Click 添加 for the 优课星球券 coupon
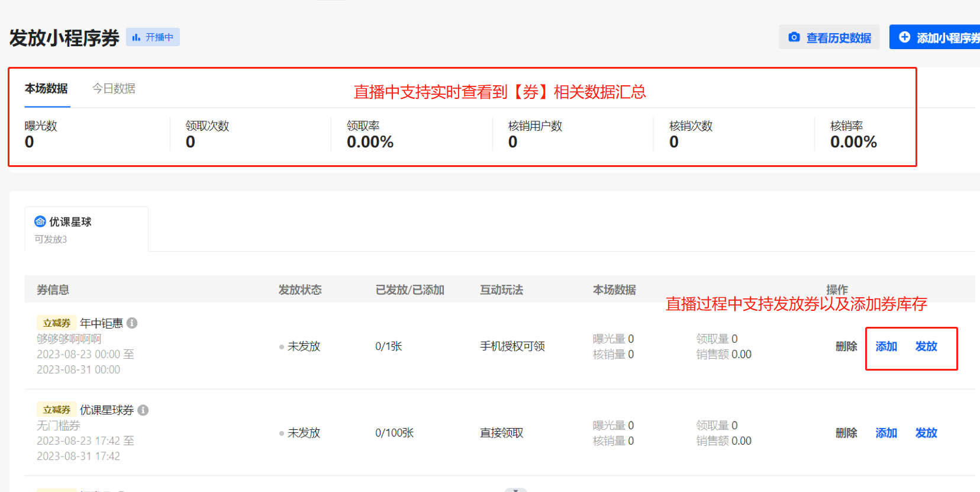 coord(886,433)
